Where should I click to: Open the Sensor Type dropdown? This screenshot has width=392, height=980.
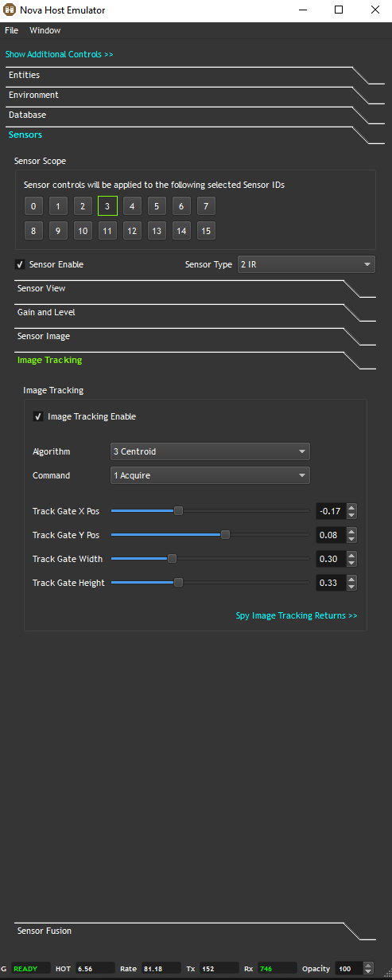pyautogui.click(x=306, y=264)
